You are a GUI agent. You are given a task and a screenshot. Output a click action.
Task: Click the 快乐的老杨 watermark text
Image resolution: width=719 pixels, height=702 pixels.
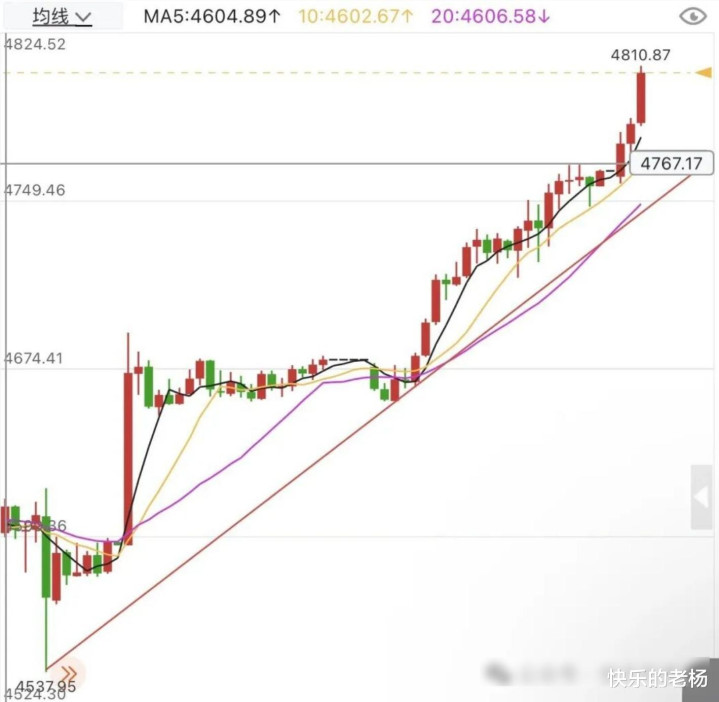click(657, 678)
